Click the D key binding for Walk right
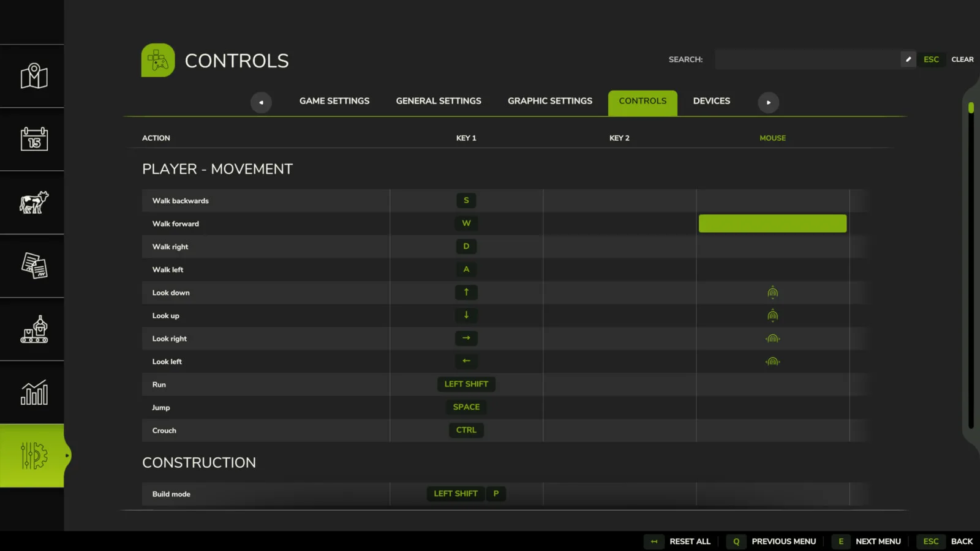Viewport: 980px width, 551px height. 466,246
